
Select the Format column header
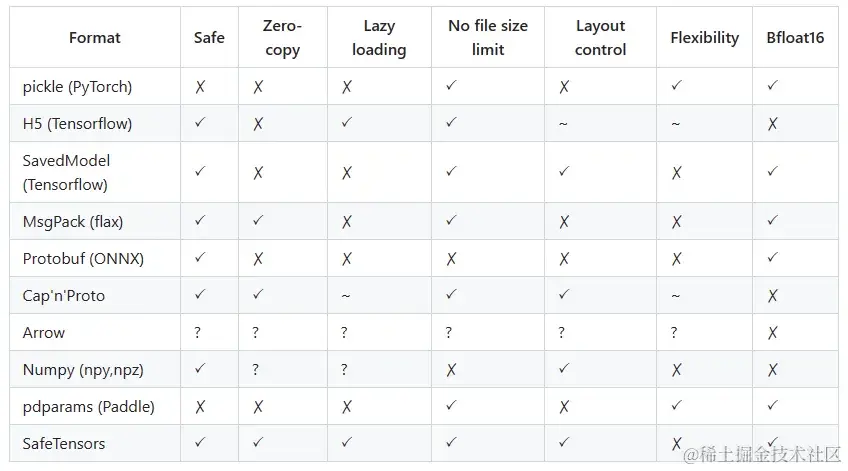95,38
